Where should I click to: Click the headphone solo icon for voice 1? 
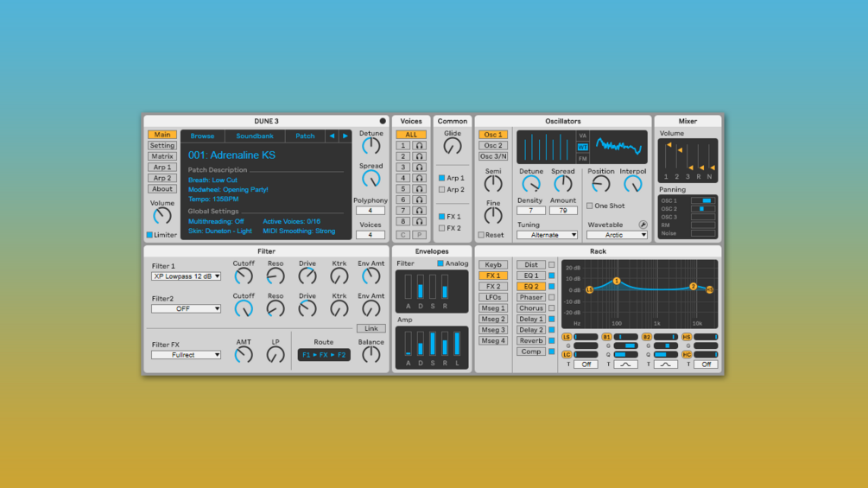click(x=419, y=145)
